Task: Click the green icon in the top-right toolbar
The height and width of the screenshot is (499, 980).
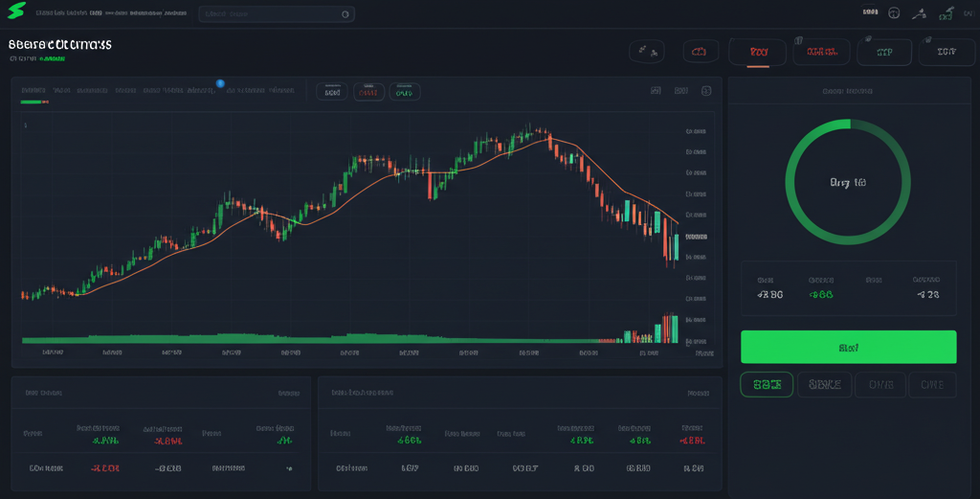Action: click(x=947, y=12)
